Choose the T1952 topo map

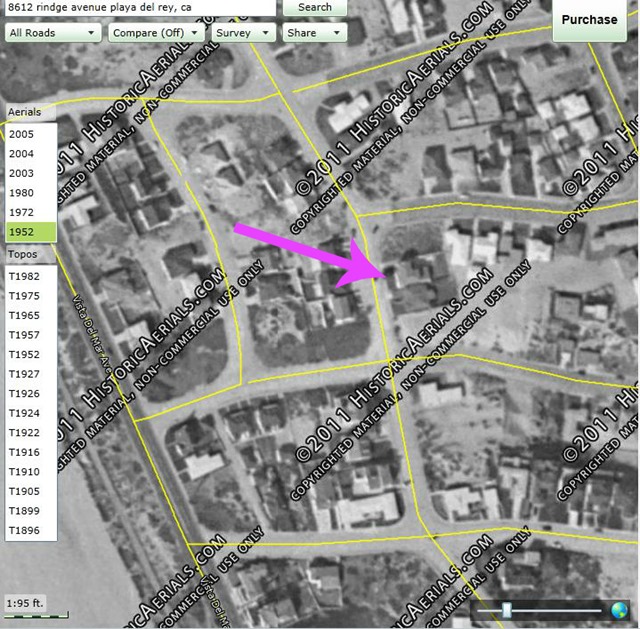tap(31, 355)
